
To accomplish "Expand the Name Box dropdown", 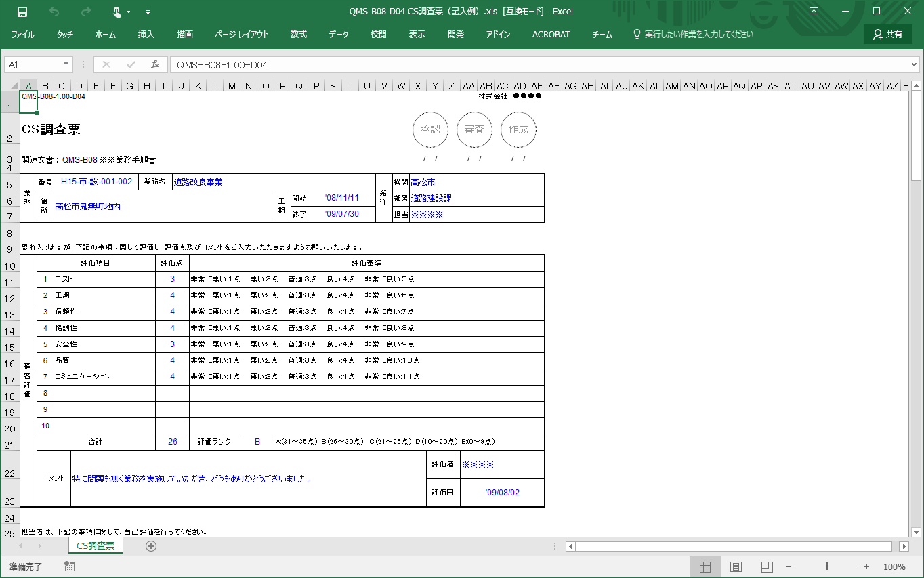I will tap(66, 64).
